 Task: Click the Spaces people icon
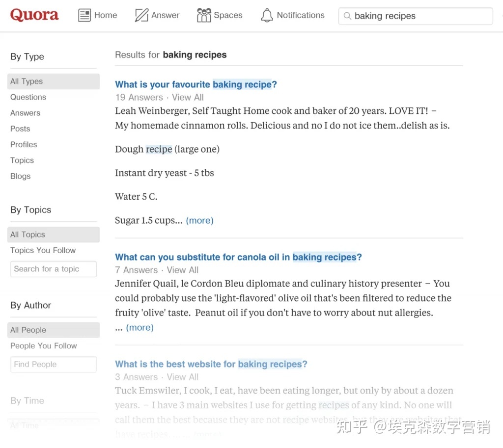204,15
